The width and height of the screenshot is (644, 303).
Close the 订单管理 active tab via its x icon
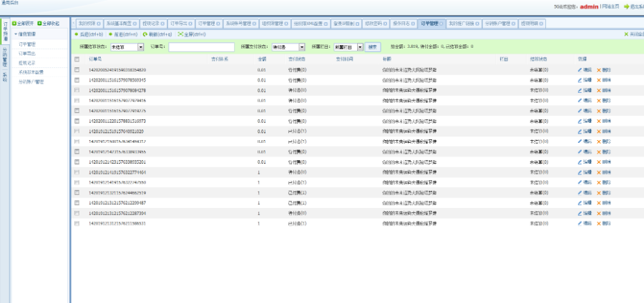pyautogui.click(x=442, y=24)
